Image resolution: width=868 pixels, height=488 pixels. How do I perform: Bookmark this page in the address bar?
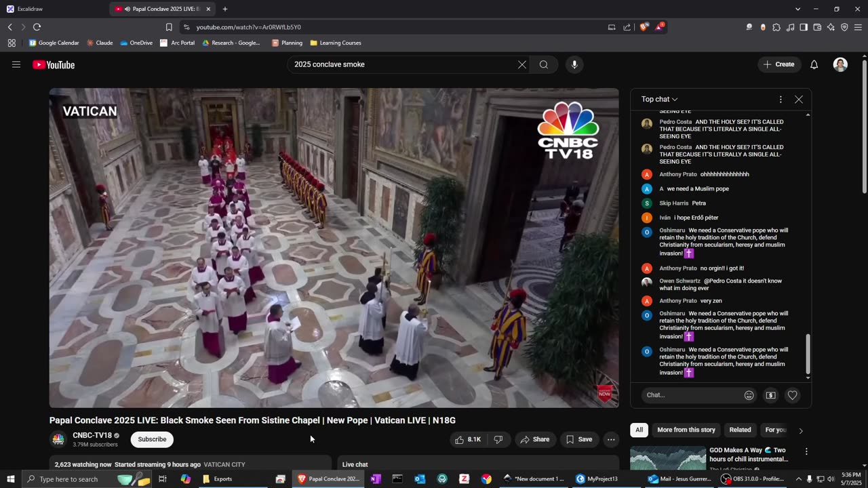point(169,27)
